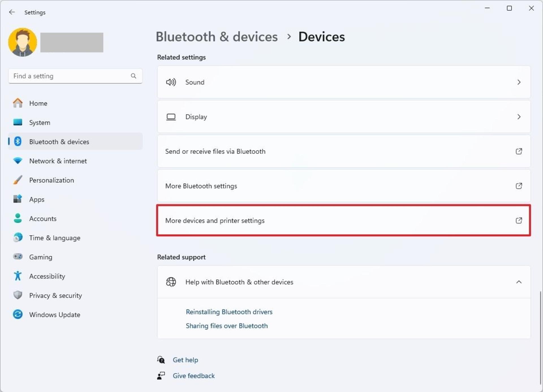Click the Bluetooth icon in sidebar

[x=18, y=141]
